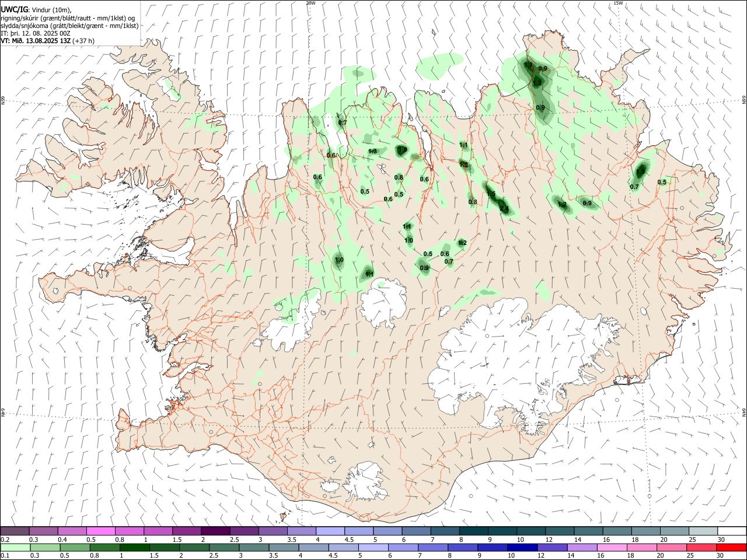The image size is (747, 560).
Task: Select the dark mauve 0.2–0.3 snow swatch
Action: click(x=16, y=531)
